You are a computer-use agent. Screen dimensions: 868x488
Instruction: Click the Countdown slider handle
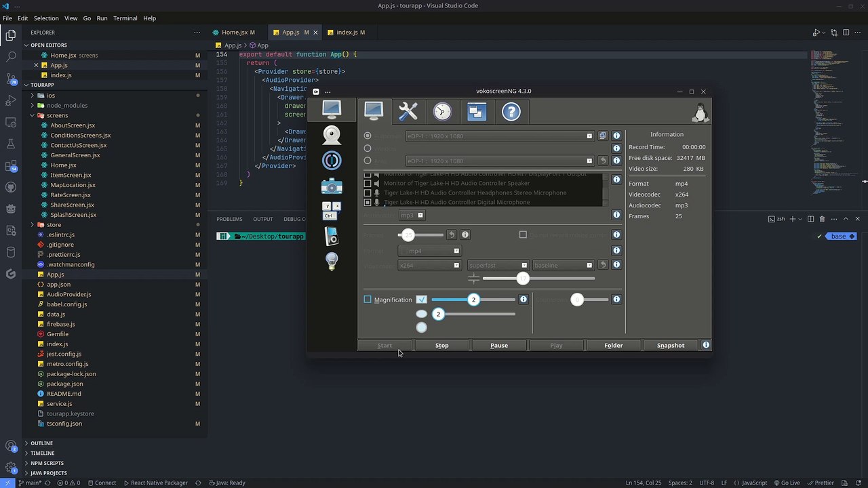[577, 300]
